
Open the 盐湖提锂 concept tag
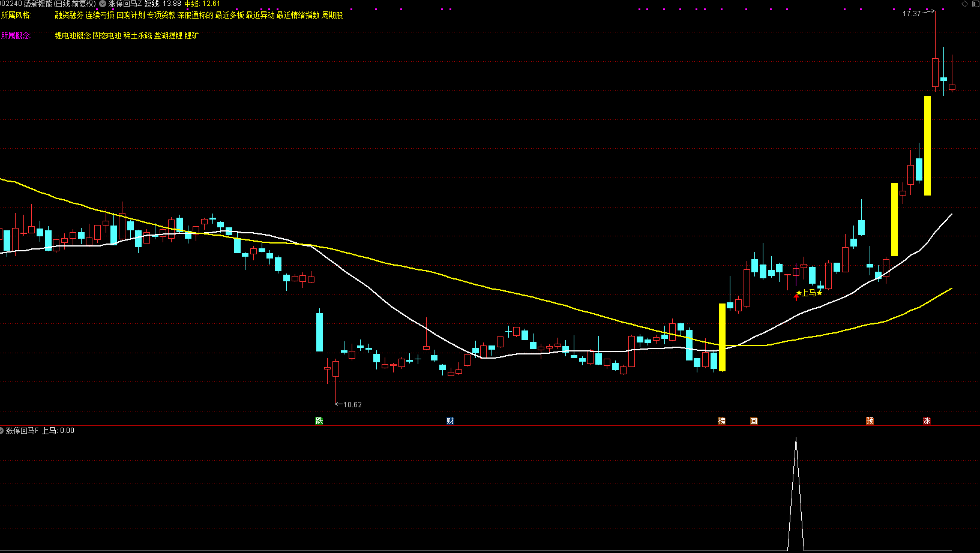169,35
